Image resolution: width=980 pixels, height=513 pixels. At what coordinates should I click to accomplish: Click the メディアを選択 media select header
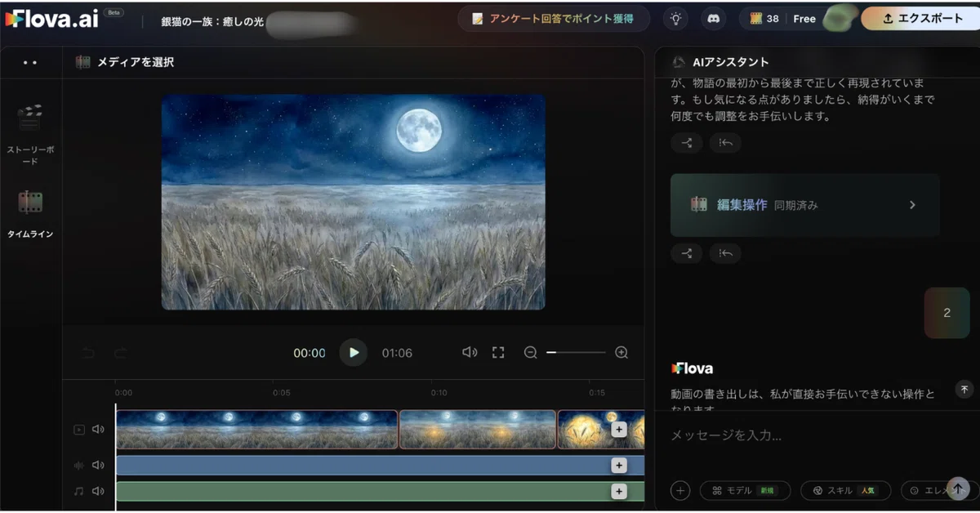click(x=124, y=62)
